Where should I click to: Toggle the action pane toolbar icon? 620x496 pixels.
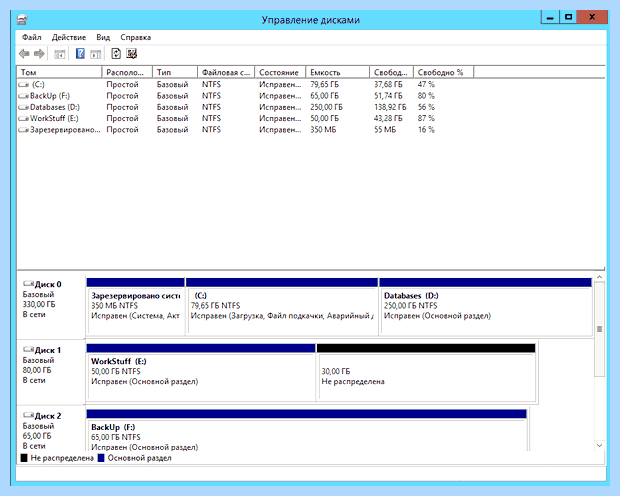pyautogui.click(x=96, y=54)
